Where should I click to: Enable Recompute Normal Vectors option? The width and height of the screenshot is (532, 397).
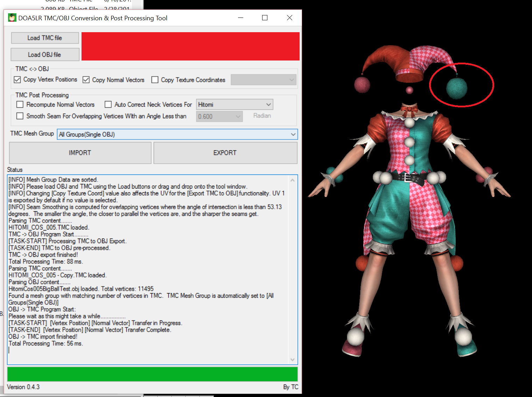tap(20, 105)
